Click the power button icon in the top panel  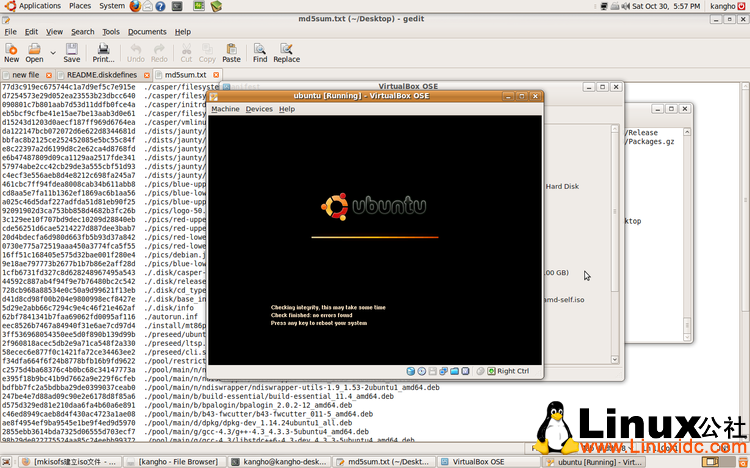pyautogui.click(x=743, y=6)
